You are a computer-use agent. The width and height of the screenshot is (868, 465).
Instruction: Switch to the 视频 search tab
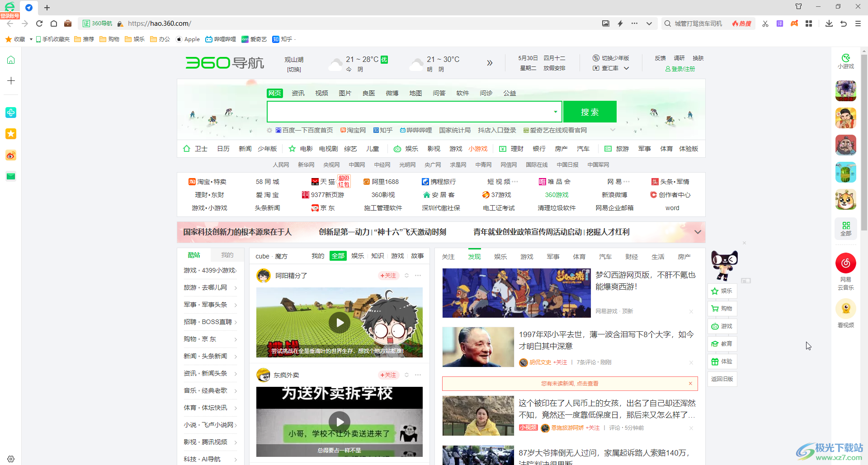tap(321, 93)
